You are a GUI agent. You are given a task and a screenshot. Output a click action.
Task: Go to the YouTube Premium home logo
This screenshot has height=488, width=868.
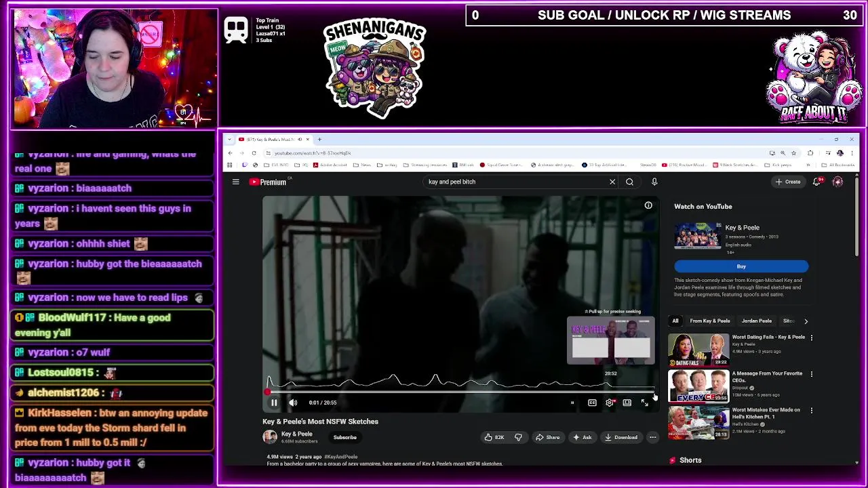[x=269, y=182]
